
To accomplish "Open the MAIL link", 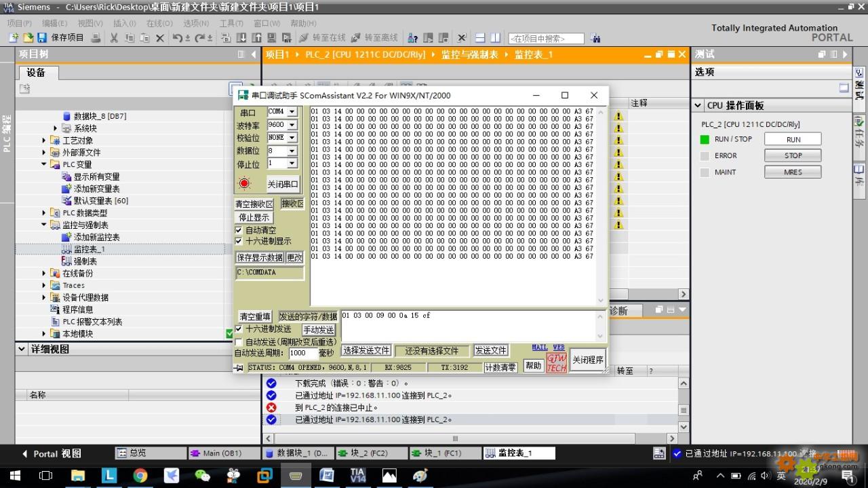I will tap(540, 348).
